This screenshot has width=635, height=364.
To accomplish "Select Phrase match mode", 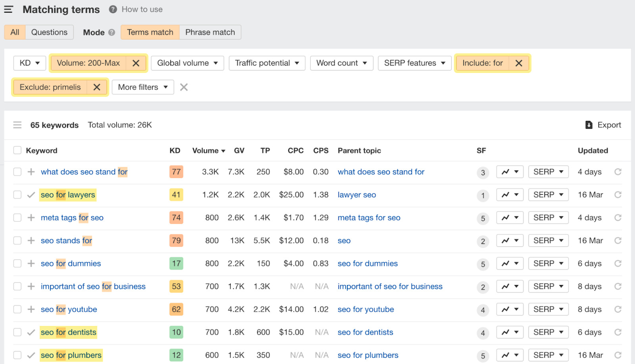I will click(210, 32).
